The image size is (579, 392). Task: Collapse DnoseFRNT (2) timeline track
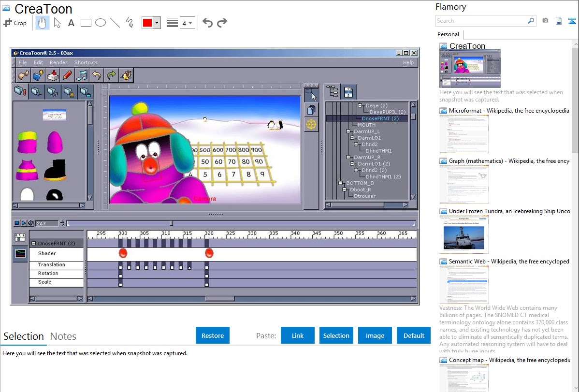click(34, 244)
